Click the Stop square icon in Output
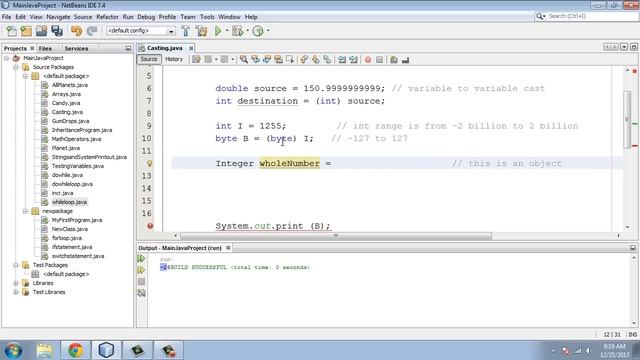Image resolution: width=640 pixels, height=360 pixels. click(x=141, y=281)
